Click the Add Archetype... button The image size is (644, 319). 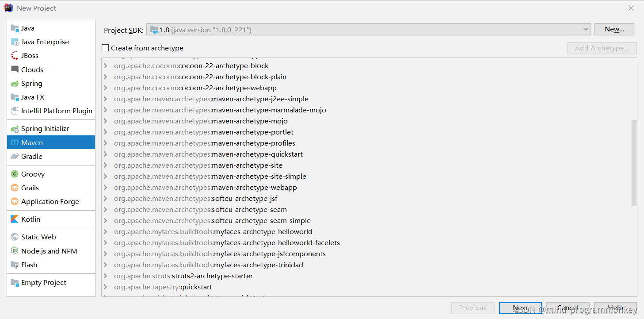click(x=602, y=48)
